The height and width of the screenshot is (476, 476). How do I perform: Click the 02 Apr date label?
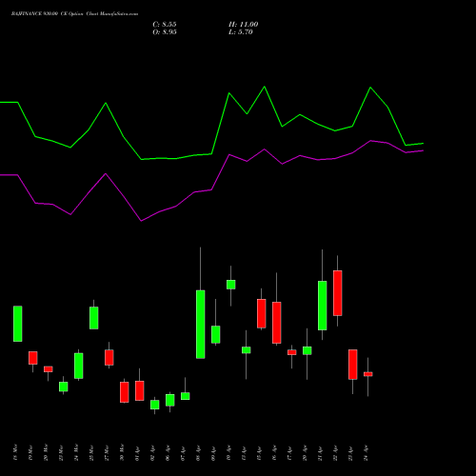point(152,453)
